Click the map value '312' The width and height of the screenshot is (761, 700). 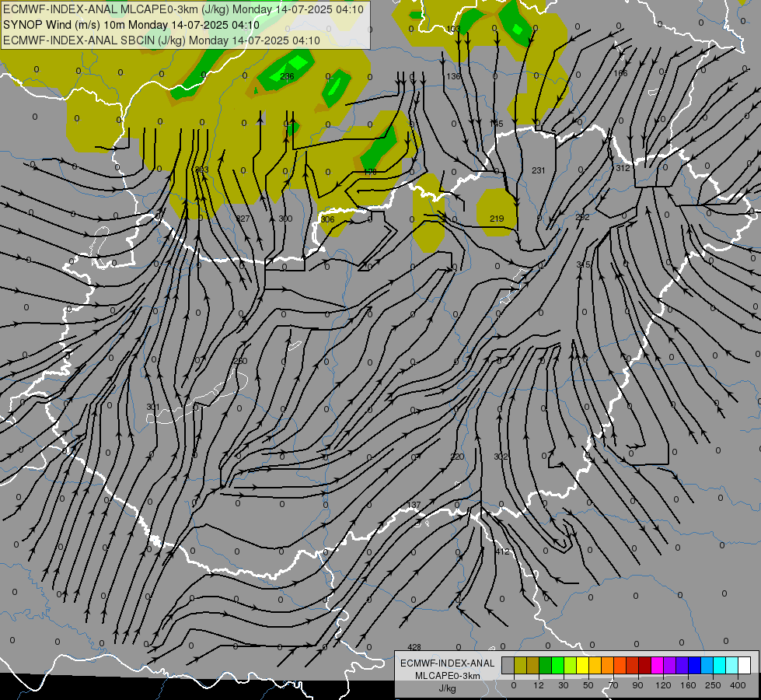[x=623, y=168]
